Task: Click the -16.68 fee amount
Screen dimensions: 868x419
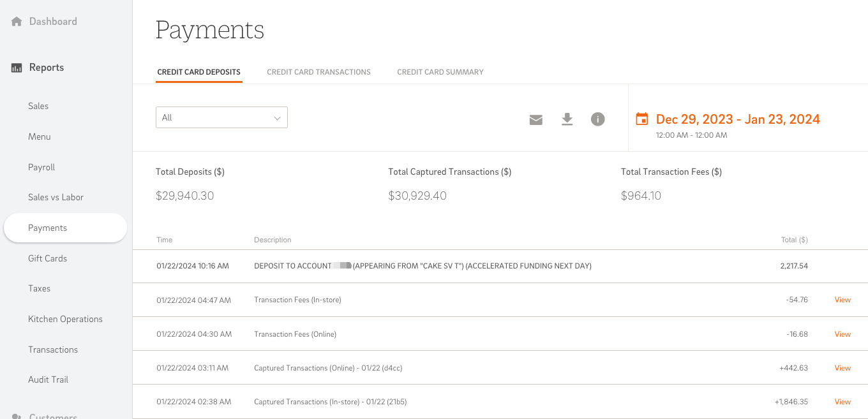Action: [x=797, y=334]
